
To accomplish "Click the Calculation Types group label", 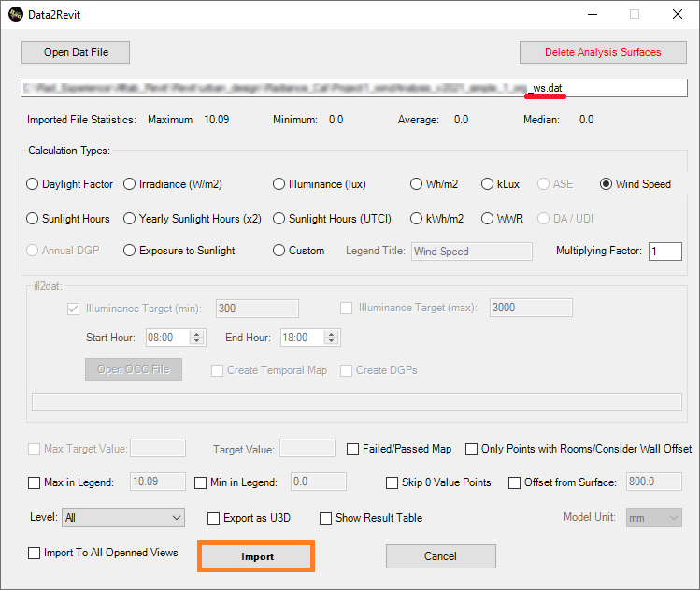I will 69,151.
